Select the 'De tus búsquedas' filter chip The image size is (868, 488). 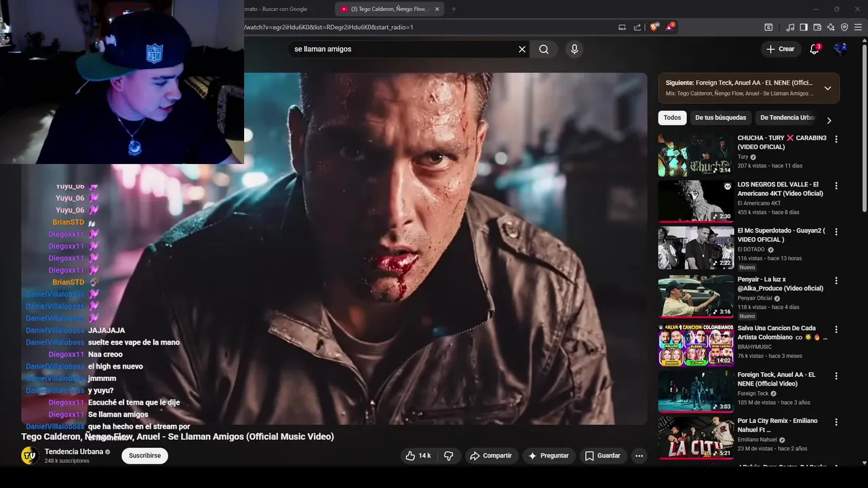click(720, 118)
